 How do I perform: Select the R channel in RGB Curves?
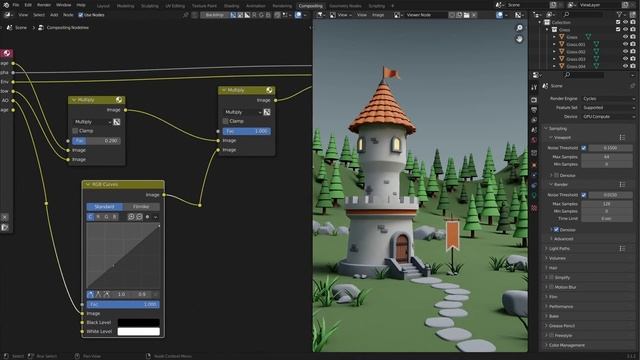[98, 217]
